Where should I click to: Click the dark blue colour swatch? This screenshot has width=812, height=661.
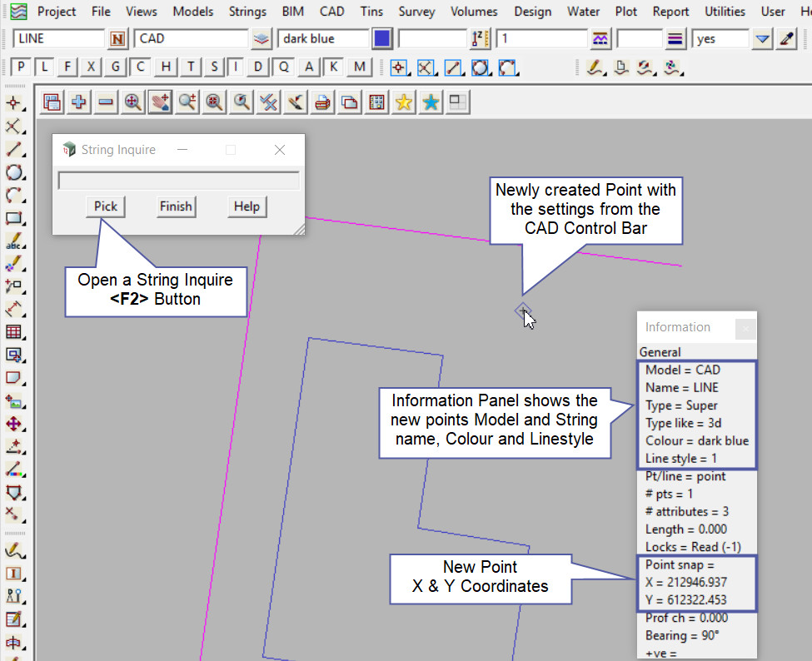(382, 39)
